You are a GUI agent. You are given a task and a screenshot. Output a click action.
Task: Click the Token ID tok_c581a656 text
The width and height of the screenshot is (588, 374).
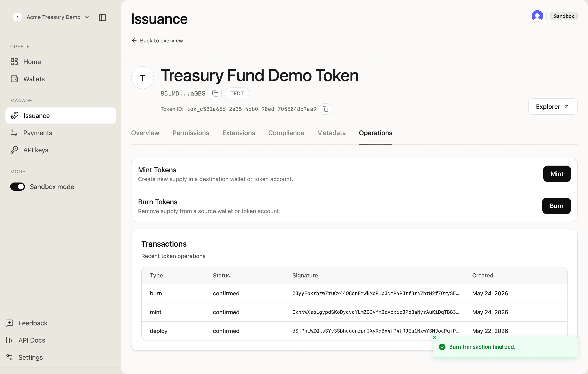(x=252, y=109)
